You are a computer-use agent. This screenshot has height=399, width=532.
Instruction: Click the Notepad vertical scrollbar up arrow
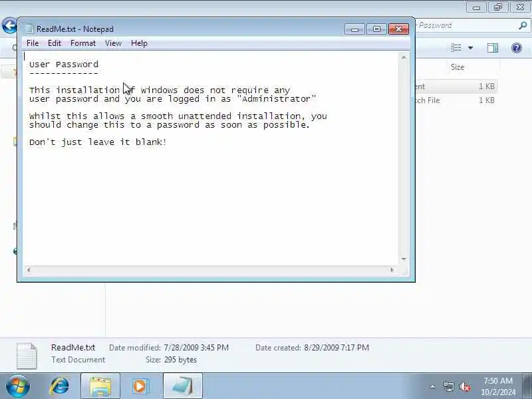(404, 57)
